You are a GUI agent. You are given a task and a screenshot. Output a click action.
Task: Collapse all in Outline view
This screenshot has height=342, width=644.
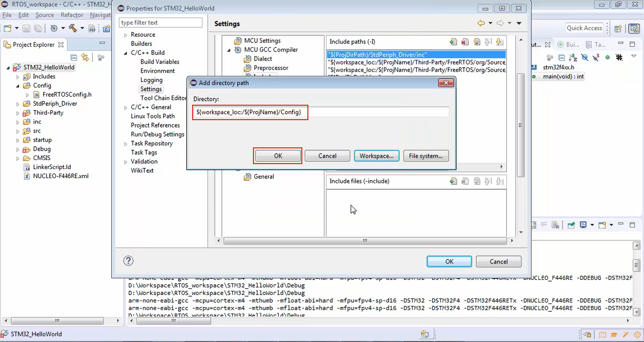point(561,57)
